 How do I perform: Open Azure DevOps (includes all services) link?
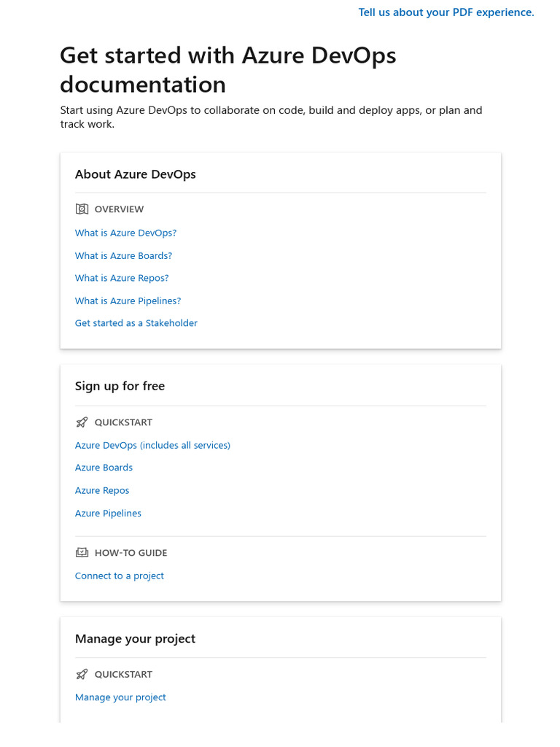point(152,445)
